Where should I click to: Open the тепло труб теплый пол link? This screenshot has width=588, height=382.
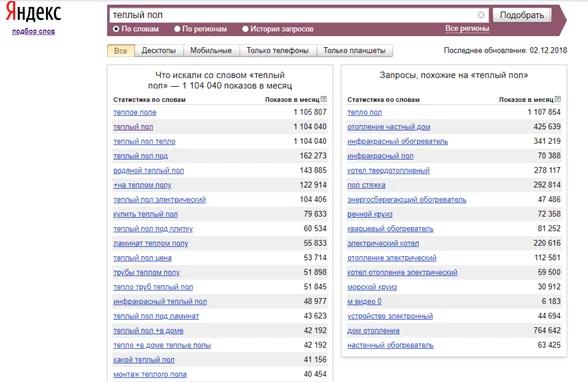click(x=153, y=287)
